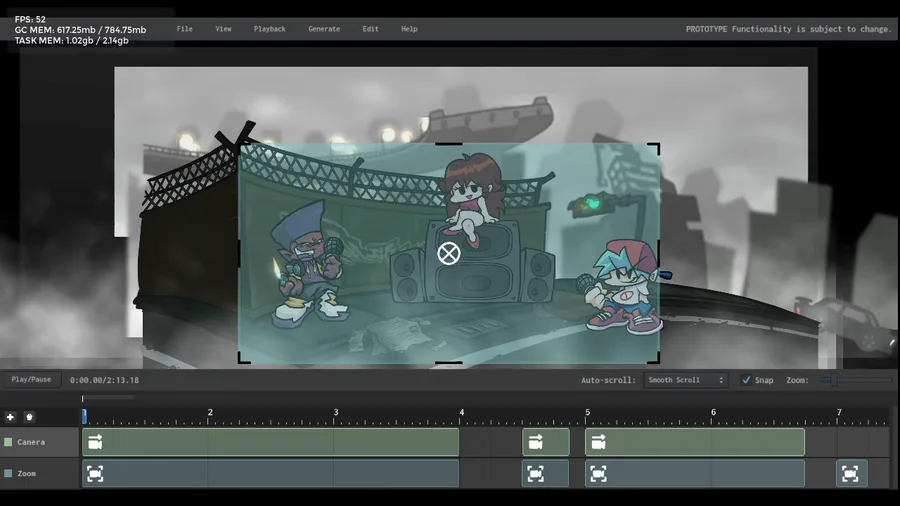Viewport: 900px width, 506px height.
Task: Open the Playback menu
Action: pos(270,29)
